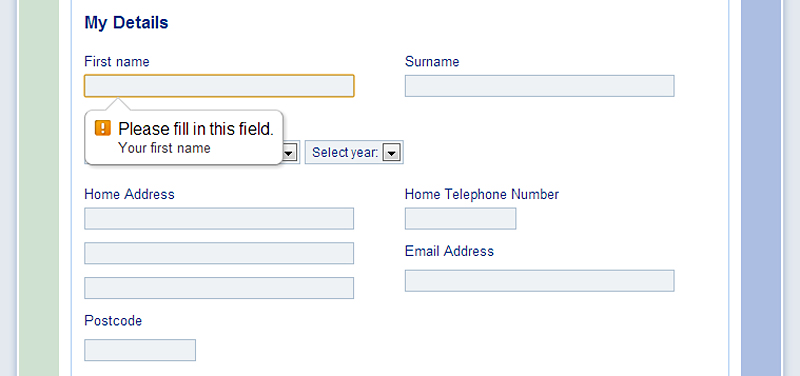This screenshot has width=800, height=376.
Task: Click the "Your first name" tooltip hint
Action: coord(164,148)
